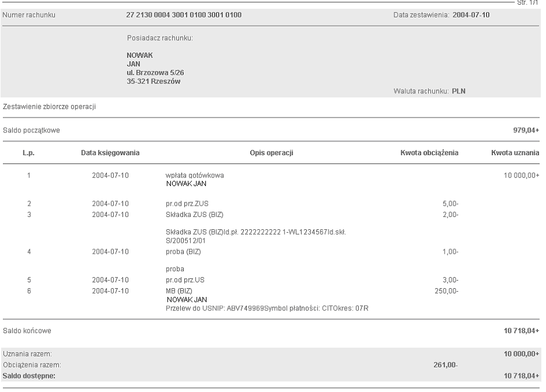Image resolution: width=546 pixels, height=392 pixels.
Task: Select 'wpłata gotówkowa' operation description
Action: coord(195,175)
